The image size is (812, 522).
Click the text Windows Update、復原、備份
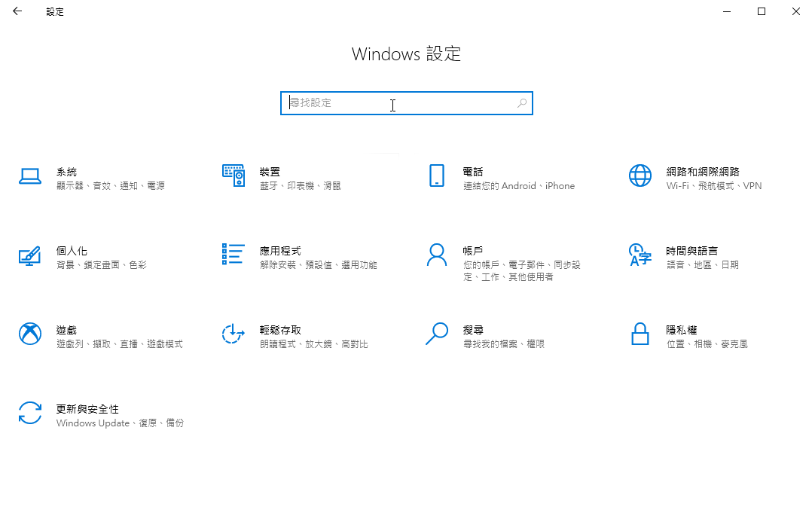coord(121,423)
